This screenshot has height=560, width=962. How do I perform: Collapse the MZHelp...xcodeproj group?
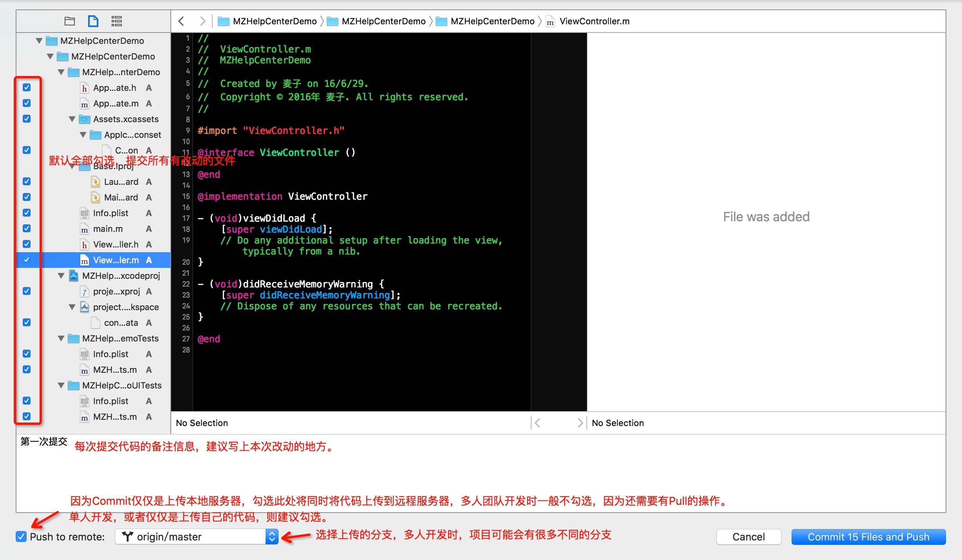[61, 276]
